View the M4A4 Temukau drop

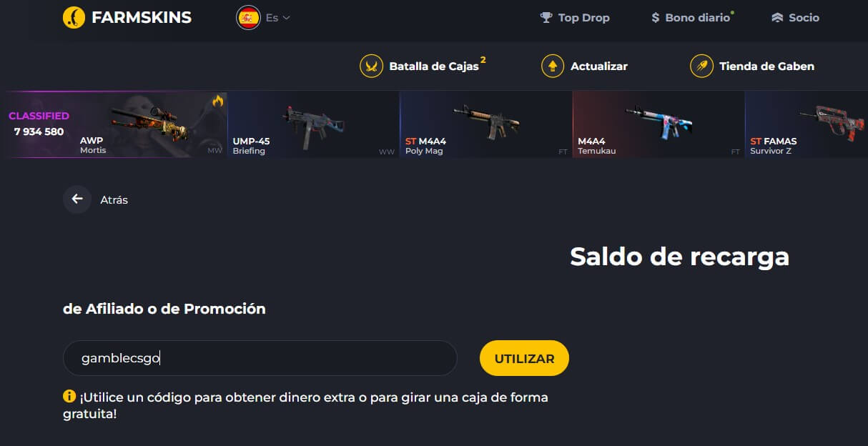659,125
